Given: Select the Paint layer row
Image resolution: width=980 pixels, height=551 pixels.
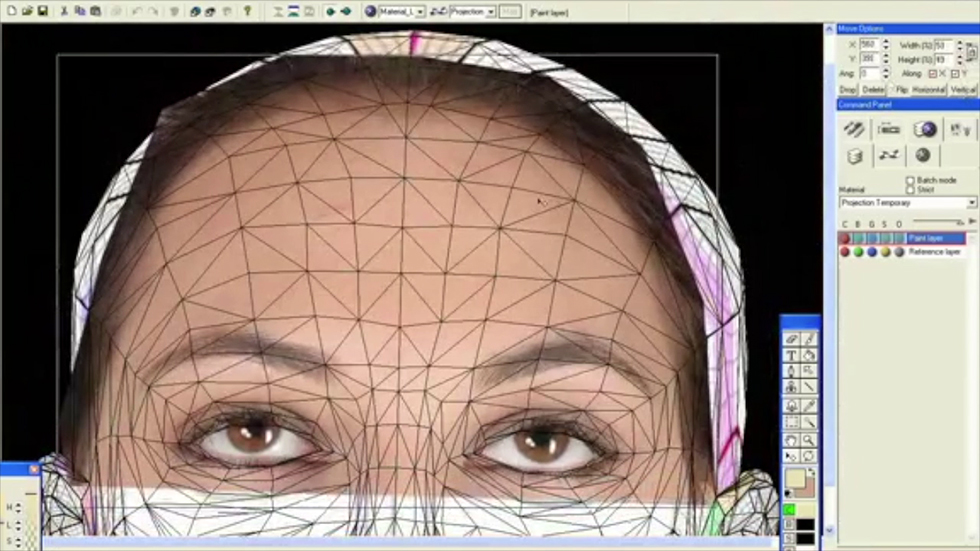Looking at the screenshot, I should click(902, 238).
